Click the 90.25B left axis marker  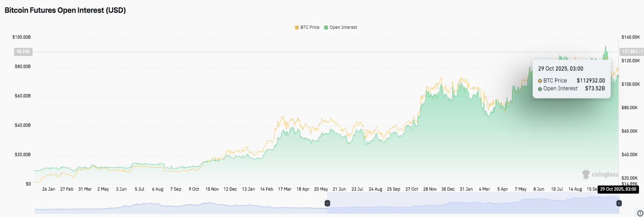click(x=22, y=52)
